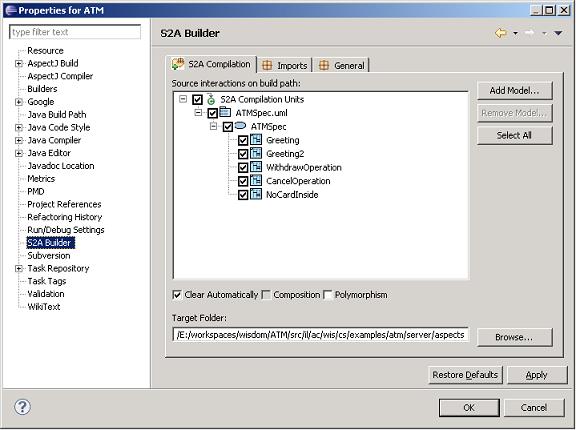Viewport: 576px width, 430px height.
Task: Uncheck the CancelOperation checkbox
Action: click(243, 181)
